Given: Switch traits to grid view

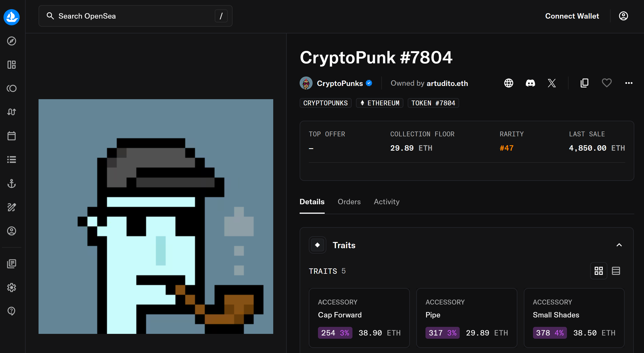Looking at the screenshot, I should point(599,271).
